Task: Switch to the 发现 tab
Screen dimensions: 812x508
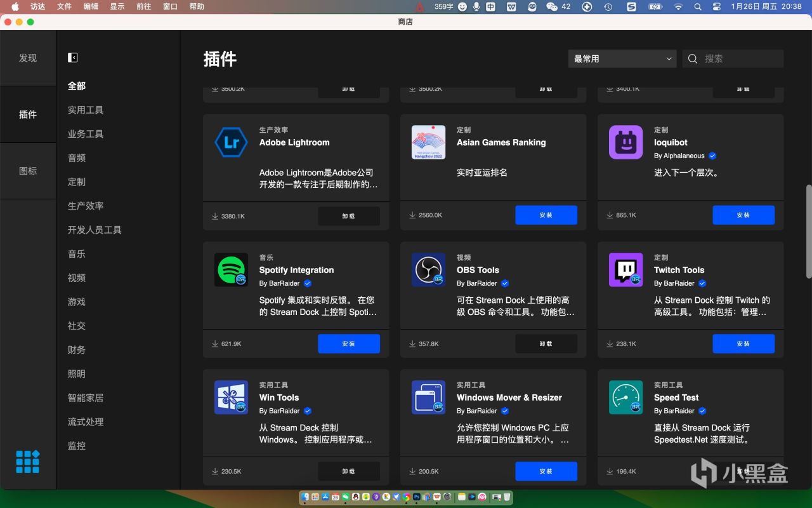Action: click(x=28, y=58)
